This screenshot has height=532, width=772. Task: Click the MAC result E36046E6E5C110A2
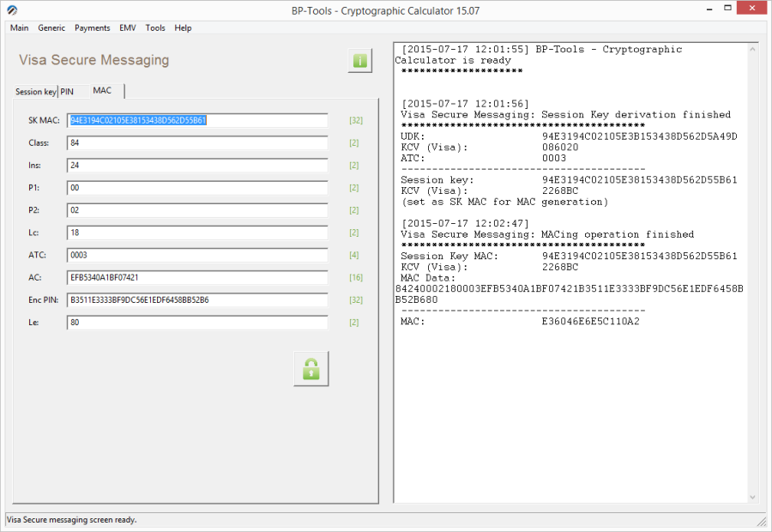[590, 322]
